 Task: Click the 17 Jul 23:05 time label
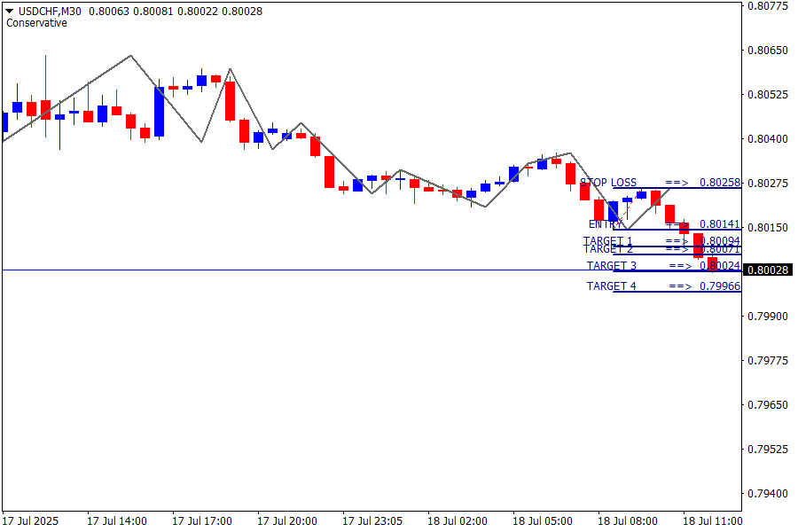(372, 521)
